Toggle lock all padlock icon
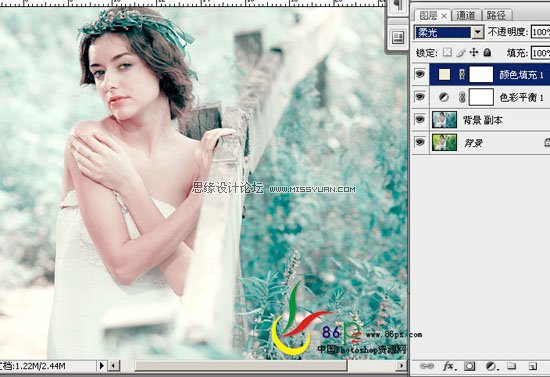Image resolution: width=550 pixels, height=377 pixels. 487,53
